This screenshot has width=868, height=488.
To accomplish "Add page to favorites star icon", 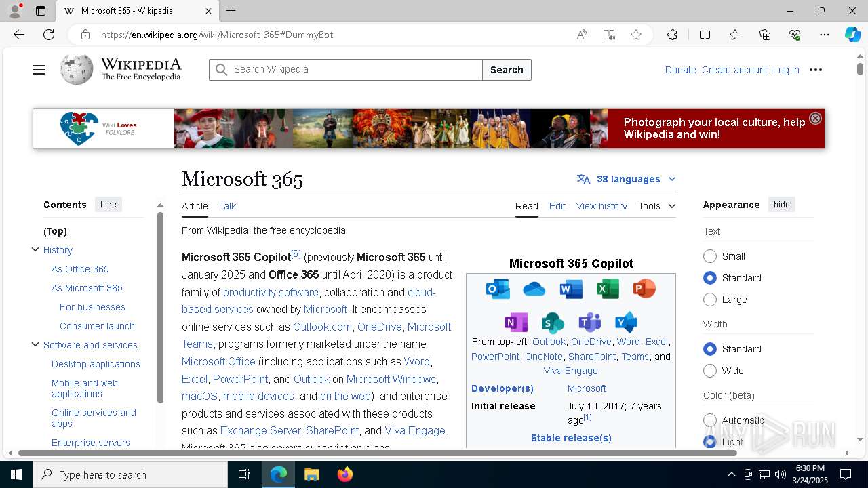I will point(636,35).
